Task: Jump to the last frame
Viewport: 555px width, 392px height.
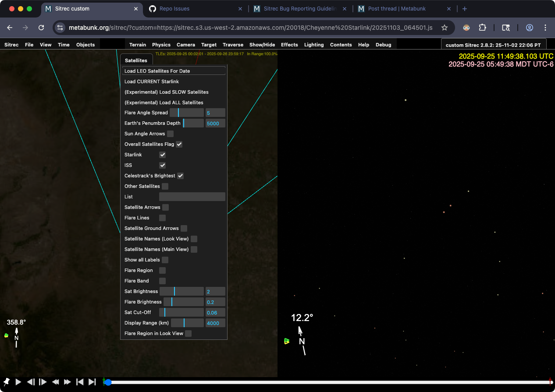Action: pos(92,382)
